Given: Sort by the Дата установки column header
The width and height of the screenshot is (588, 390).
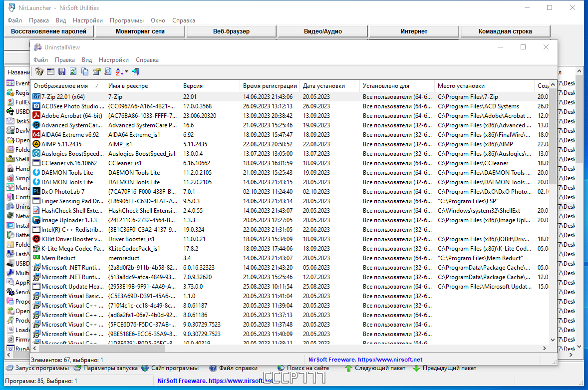Looking at the screenshot, I should [x=329, y=86].
